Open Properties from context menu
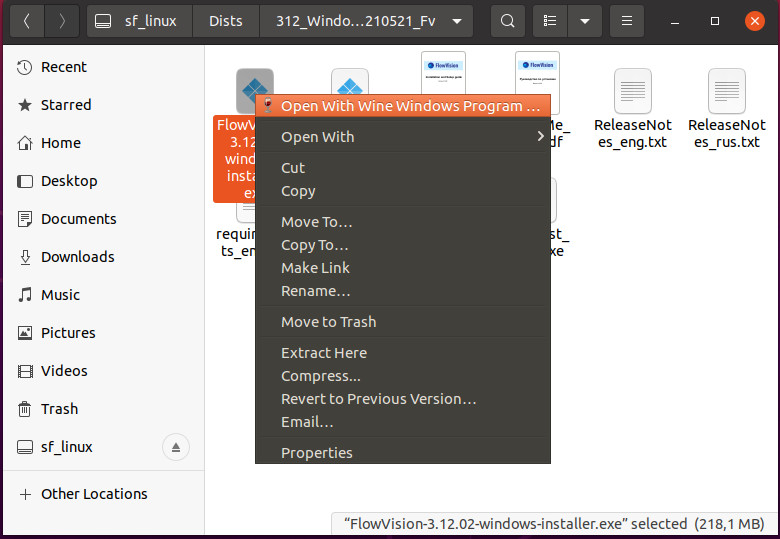780x539 pixels. pyautogui.click(x=402, y=453)
